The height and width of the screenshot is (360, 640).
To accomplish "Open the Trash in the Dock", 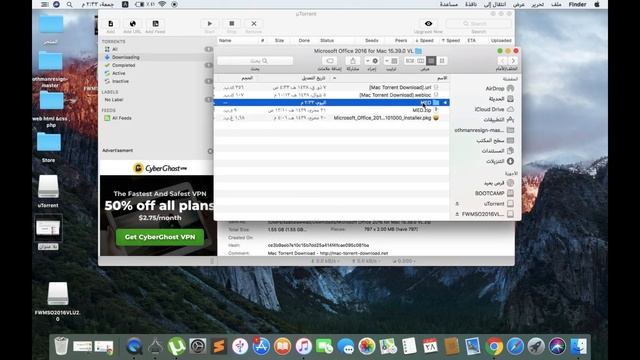I will click(x=61, y=346).
